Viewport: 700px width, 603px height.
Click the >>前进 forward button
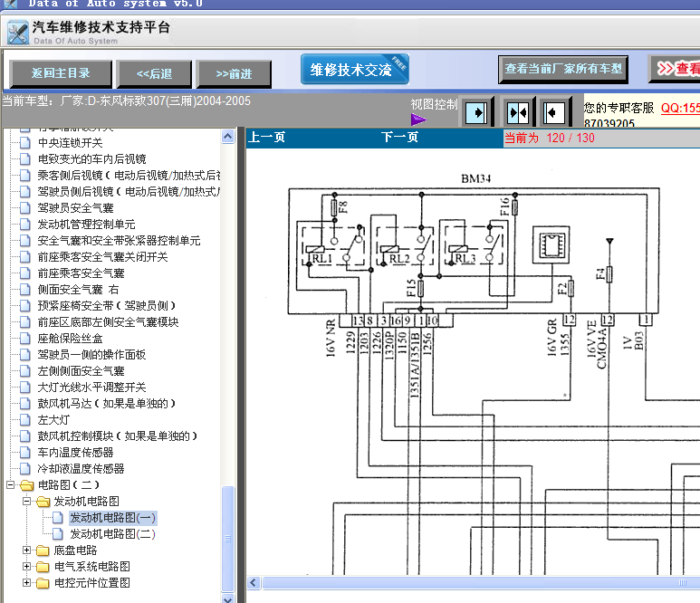pyautogui.click(x=234, y=73)
